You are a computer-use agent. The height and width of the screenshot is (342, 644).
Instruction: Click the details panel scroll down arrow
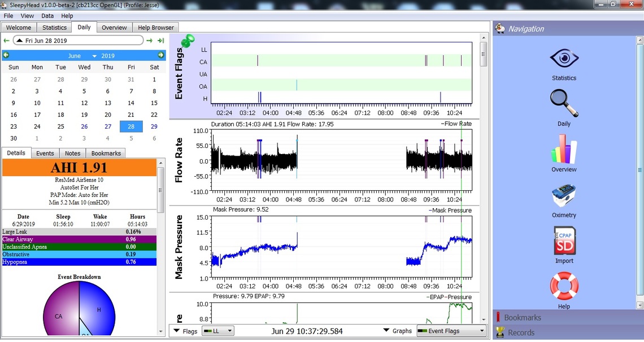tap(160, 332)
